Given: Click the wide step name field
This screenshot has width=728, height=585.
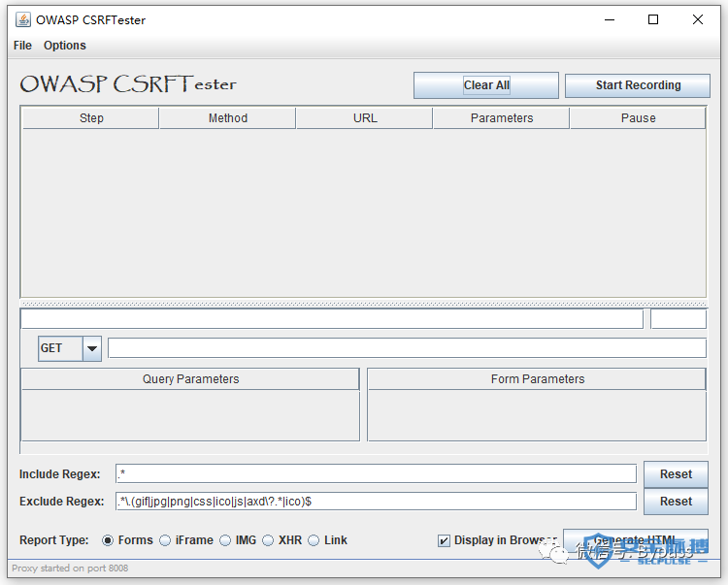Looking at the screenshot, I should pos(332,319).
